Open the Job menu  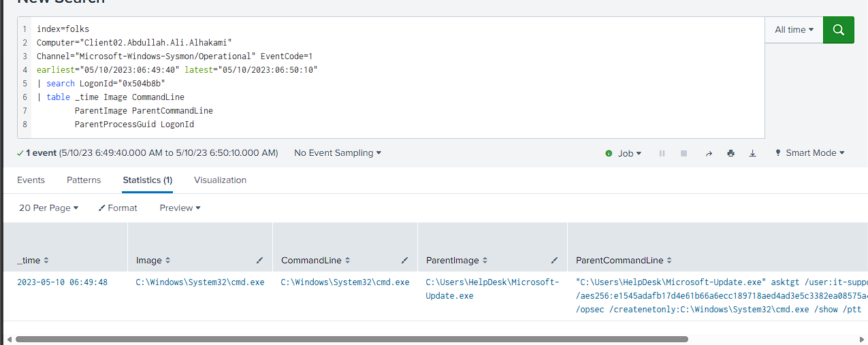(624, 153)
